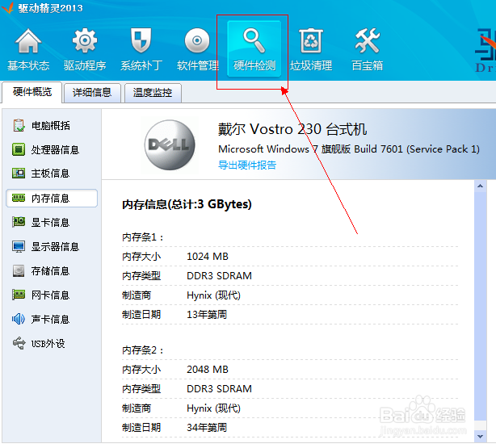Click the 驱动精灵2013 logo icon
The height and width of the screenshot is (448, 496).
[7, 7]
